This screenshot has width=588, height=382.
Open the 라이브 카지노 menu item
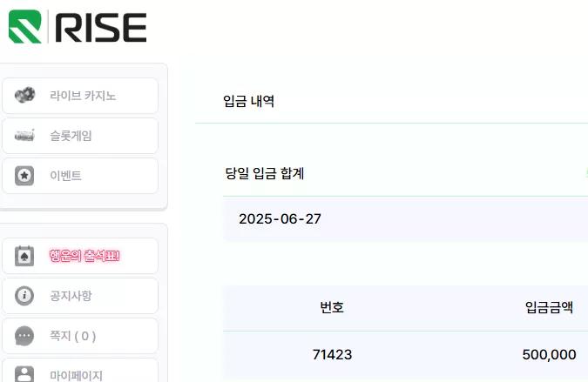click(80, 96)
